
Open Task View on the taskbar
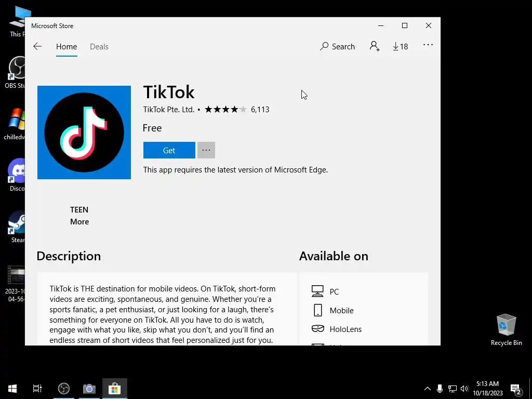click(x=37, y=389)
